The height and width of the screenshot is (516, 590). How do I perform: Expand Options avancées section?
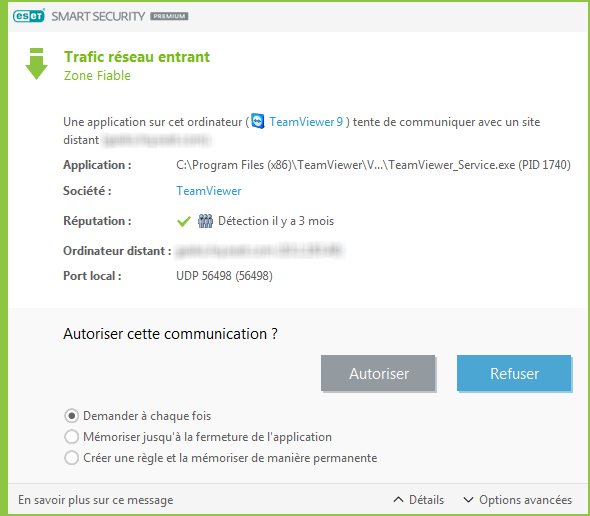518,499
